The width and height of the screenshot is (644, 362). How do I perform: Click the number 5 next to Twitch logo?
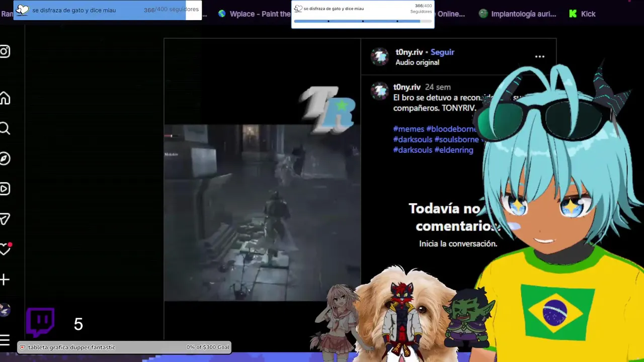tap(78, 324)
